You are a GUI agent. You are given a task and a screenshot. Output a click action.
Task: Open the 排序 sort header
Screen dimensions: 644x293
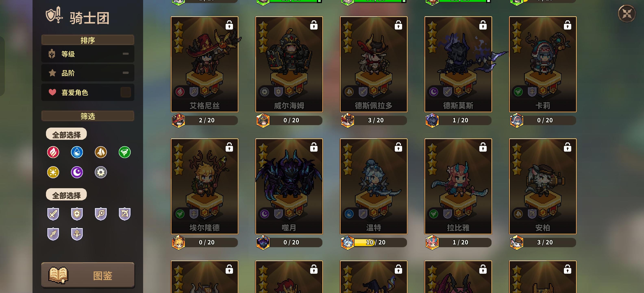point(88,40)
